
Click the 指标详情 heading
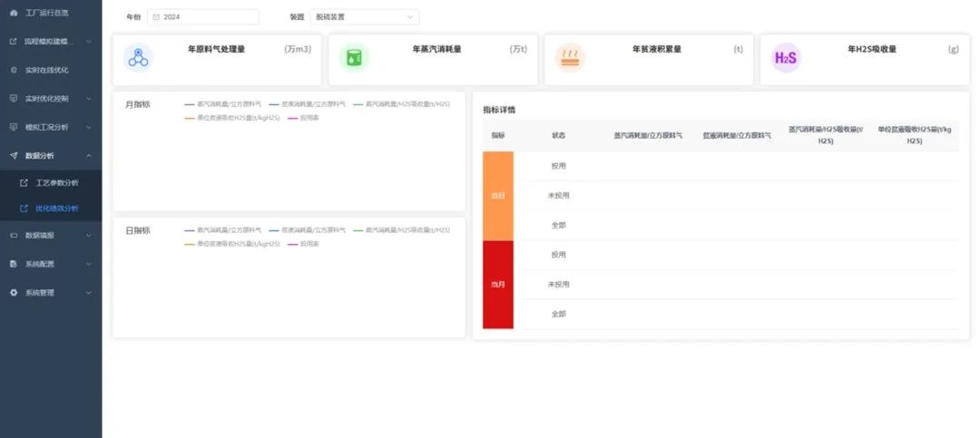coord(499,110)
